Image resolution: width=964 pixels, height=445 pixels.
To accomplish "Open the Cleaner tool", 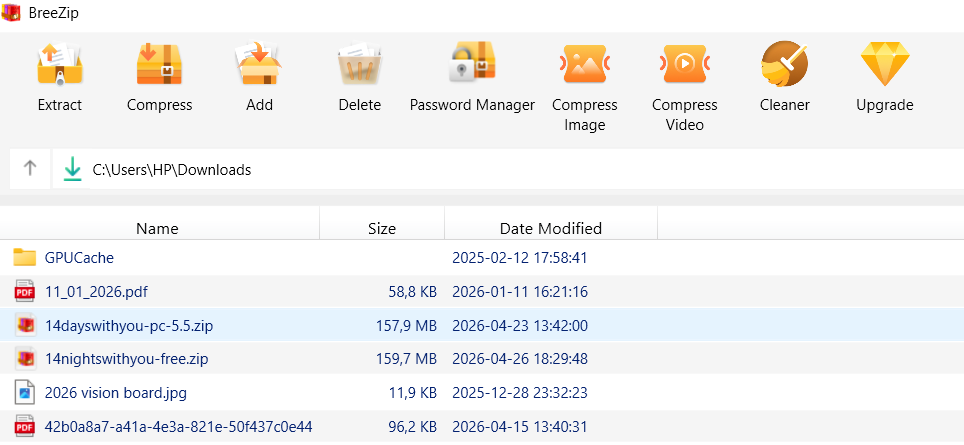I will 785,66.
